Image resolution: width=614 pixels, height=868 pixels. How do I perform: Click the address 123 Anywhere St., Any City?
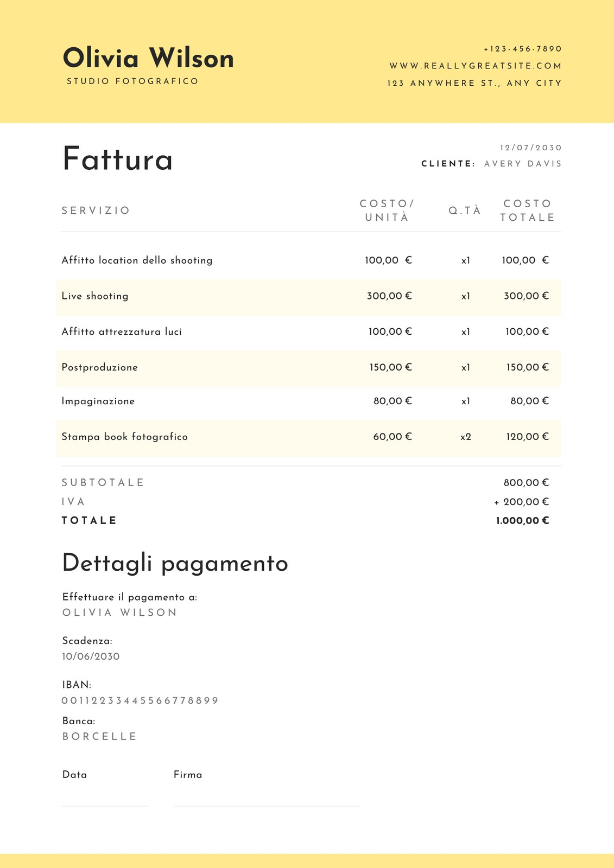[x=474, y=83]
